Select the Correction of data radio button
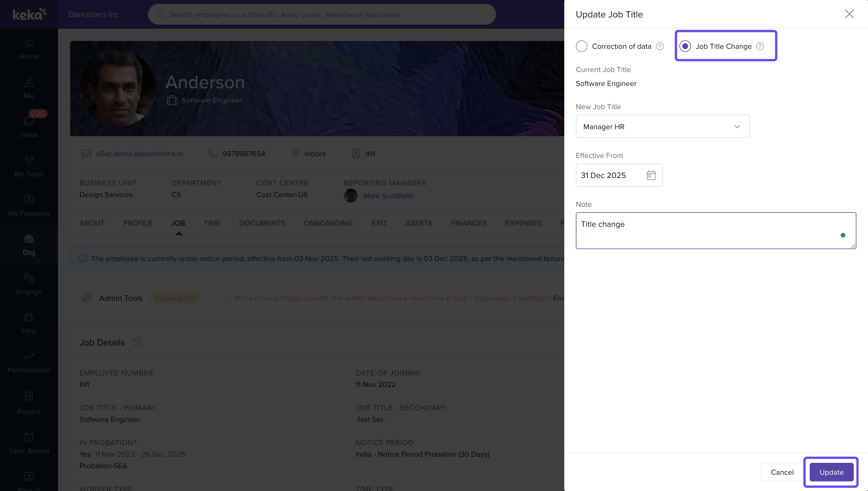The image size is (868, 491). (582, 46)
